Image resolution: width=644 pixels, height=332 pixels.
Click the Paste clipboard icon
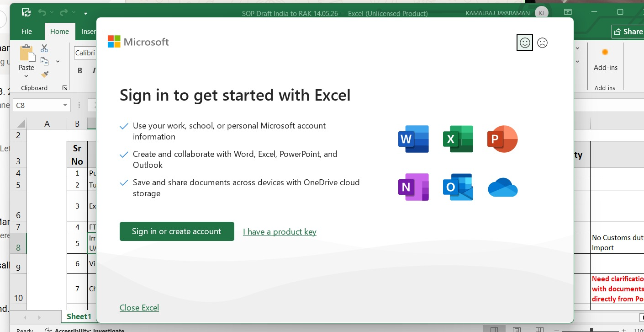[26, 53]
